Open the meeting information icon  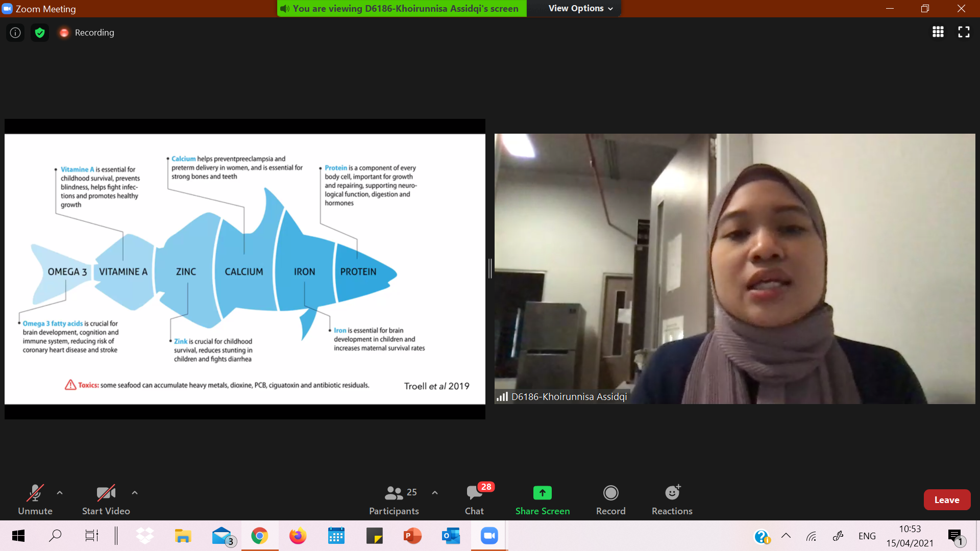point(15,33)
